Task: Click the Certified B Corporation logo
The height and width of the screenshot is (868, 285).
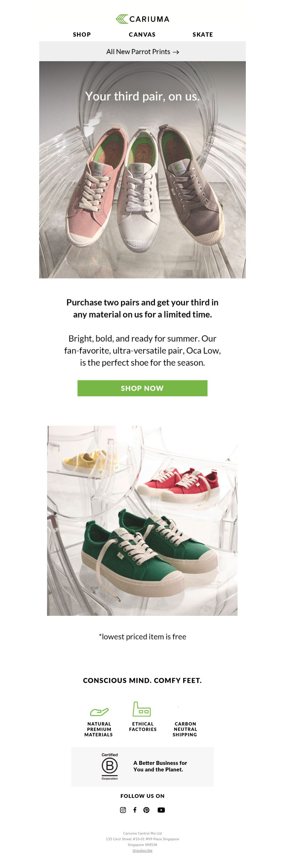Action: pos(110,767)
